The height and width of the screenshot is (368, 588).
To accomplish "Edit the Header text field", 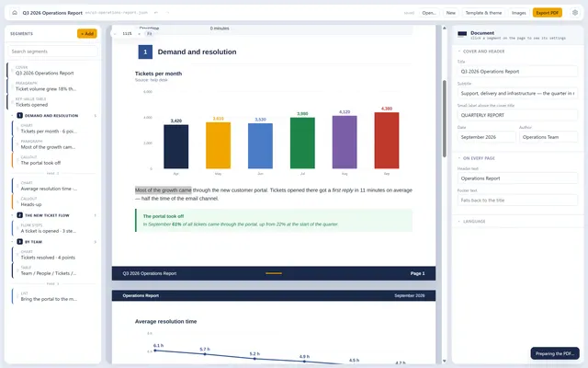I will pos(517,178).
